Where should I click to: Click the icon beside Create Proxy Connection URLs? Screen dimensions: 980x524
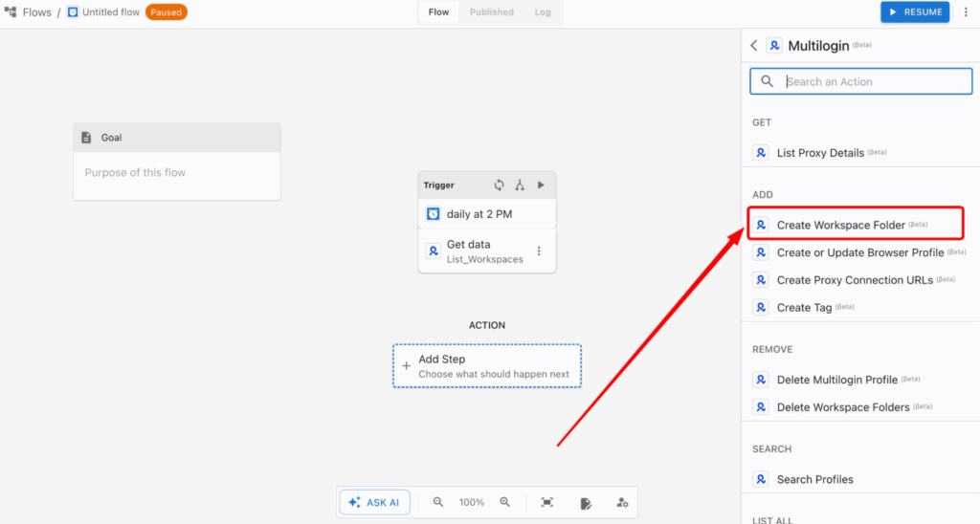761,280
